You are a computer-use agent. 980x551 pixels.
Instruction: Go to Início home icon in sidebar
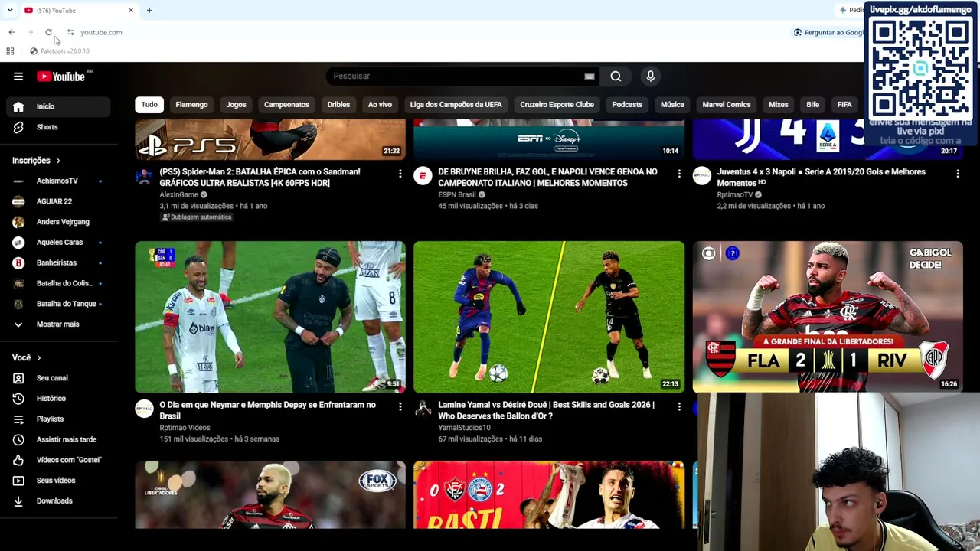18,106
